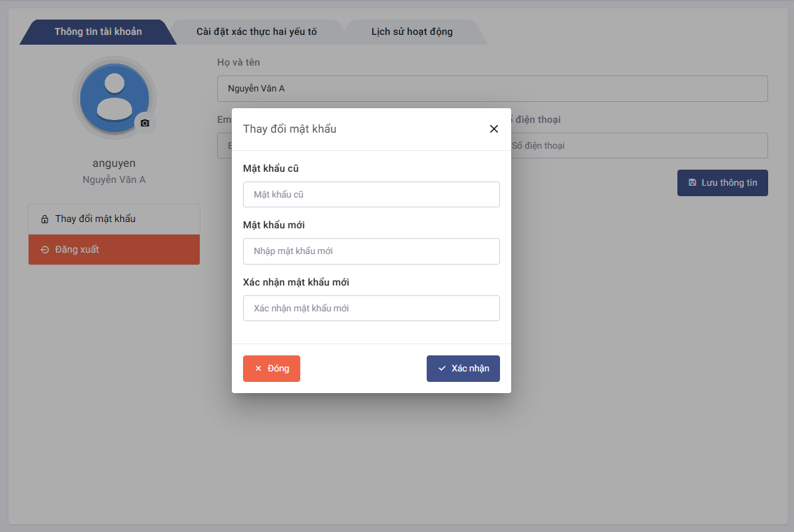Click the user avatar picture

(114, 97)
